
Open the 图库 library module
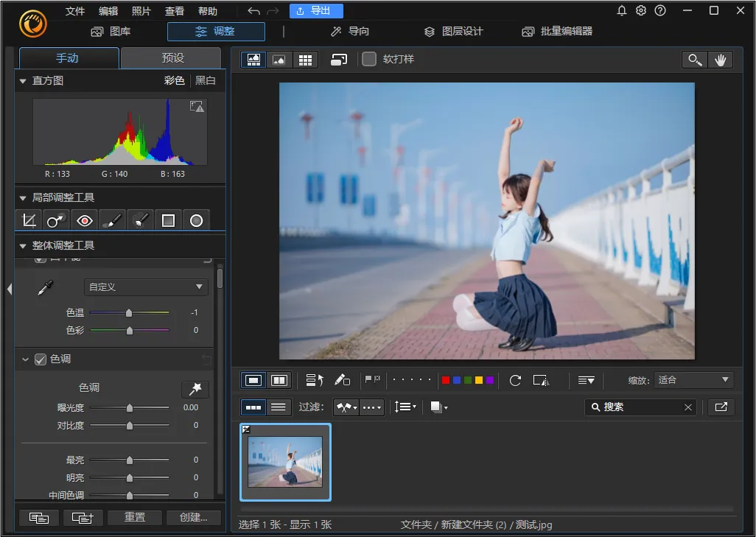click(x=111, y=32)
